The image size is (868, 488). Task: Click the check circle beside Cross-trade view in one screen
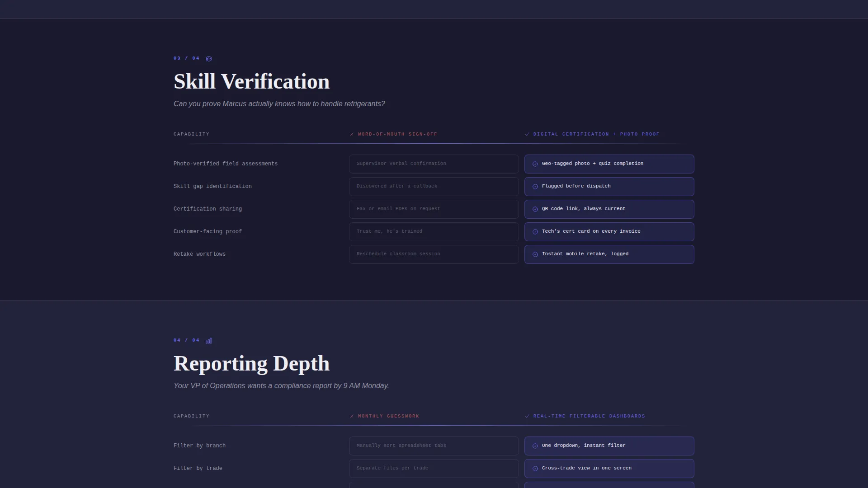pyautogui.click(x=535, y=469)
